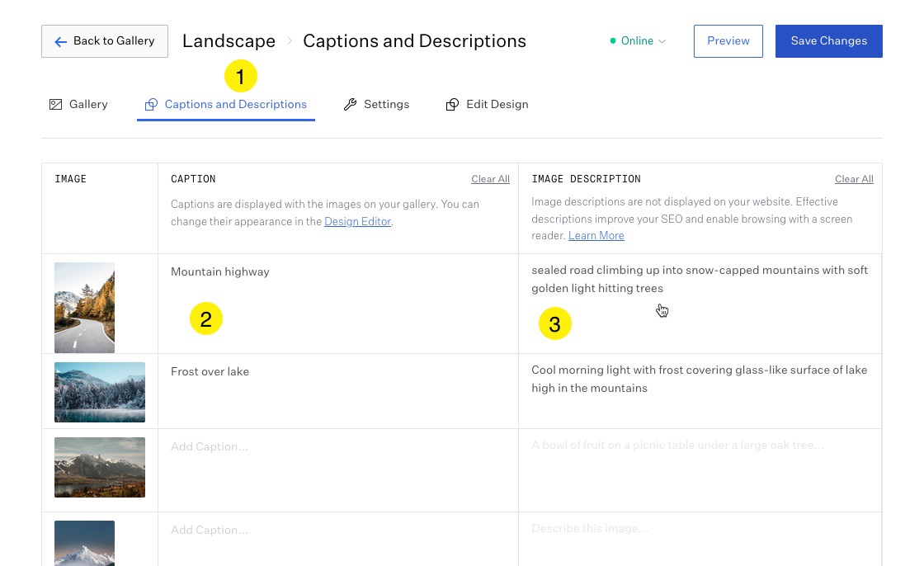The image size is (924, 566).
Task: Clear all captions with Clear All
Action: tap(490, 179)
